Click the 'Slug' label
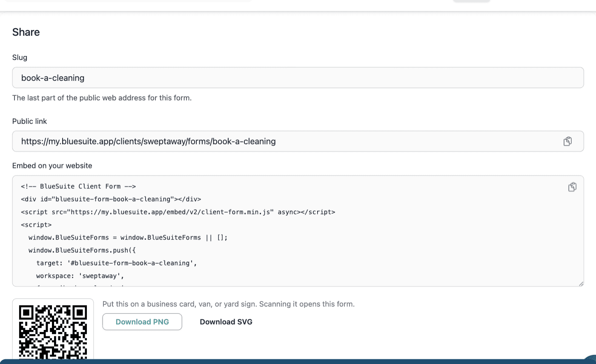Viewport: 596px width, 364px height. (20, 57)
